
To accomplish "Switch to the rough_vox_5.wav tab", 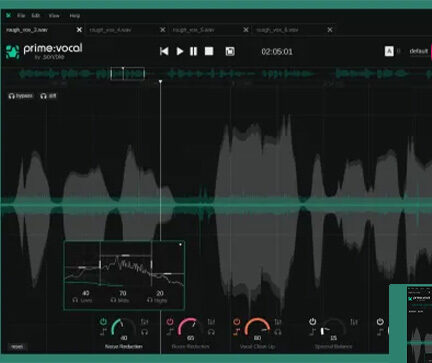I will pyautogui.click(x=193, y=30).
